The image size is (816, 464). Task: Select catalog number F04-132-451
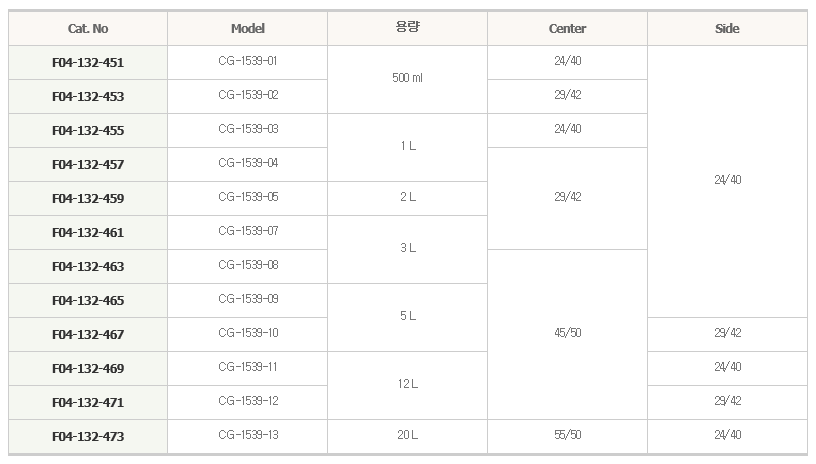tap(88, 62)
